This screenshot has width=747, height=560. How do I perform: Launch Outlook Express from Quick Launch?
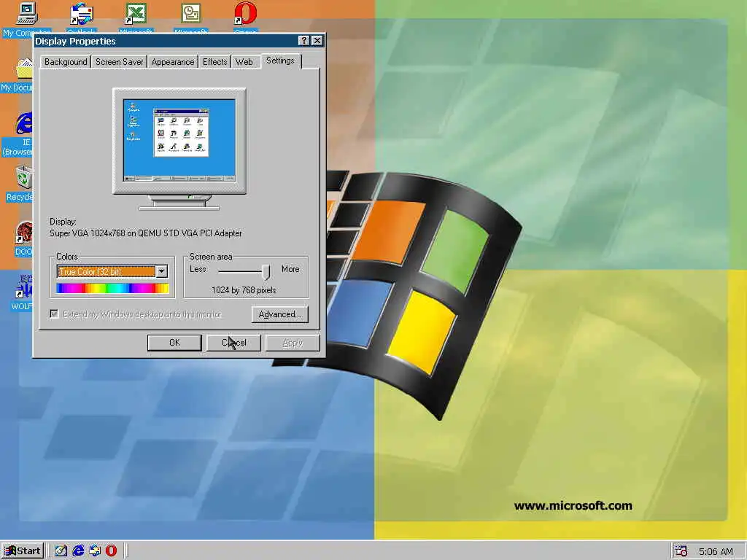tap(95, 551)
